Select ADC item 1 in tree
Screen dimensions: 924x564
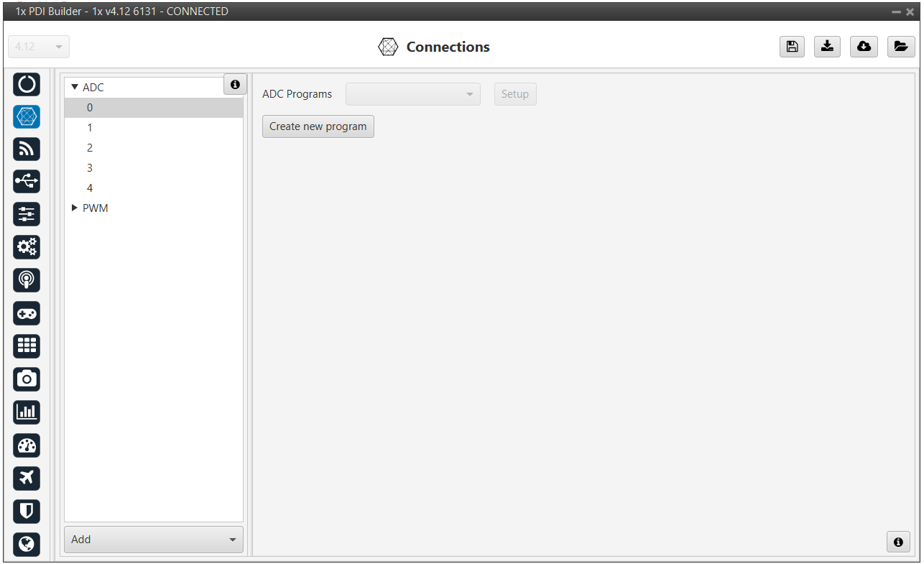[90, 128]
